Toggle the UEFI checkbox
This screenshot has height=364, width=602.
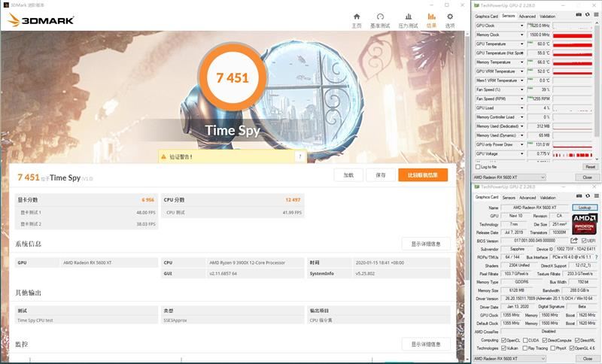click(584, 241)
